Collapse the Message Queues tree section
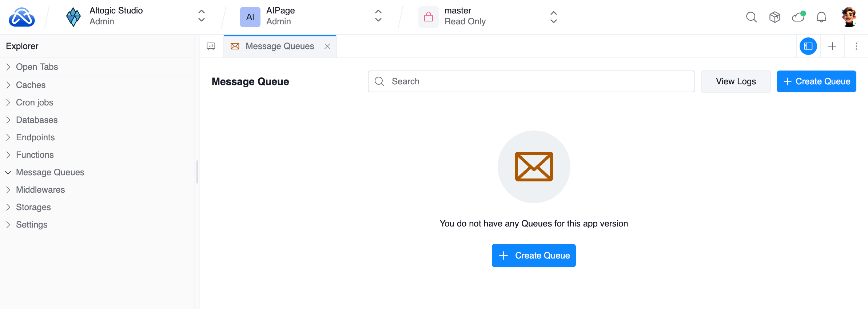The image size is (868, 309). [x=8, y=172]
